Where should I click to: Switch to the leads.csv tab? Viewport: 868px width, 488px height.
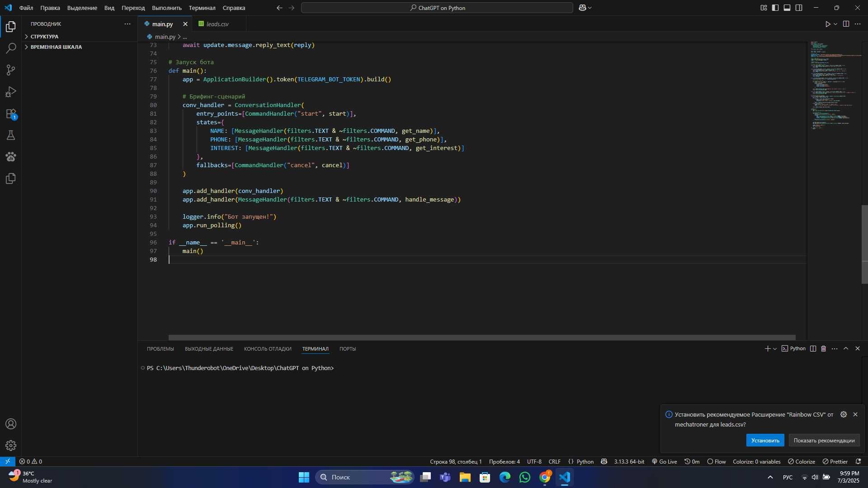pyautogui.click(x=218, y=24)
